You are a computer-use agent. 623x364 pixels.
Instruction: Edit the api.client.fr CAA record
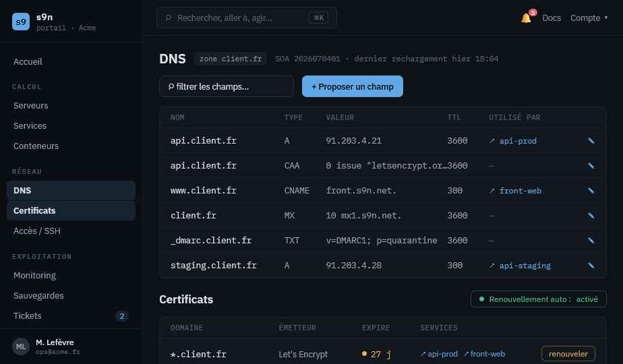591,166
